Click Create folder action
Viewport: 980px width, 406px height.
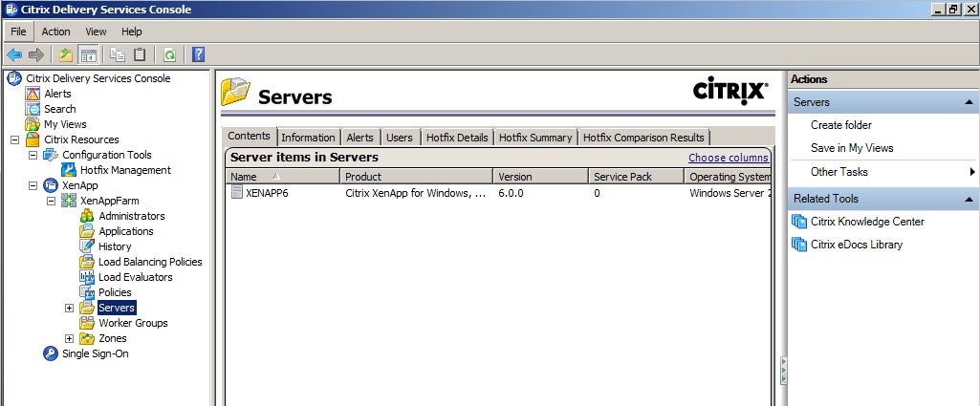coord(841,125)
